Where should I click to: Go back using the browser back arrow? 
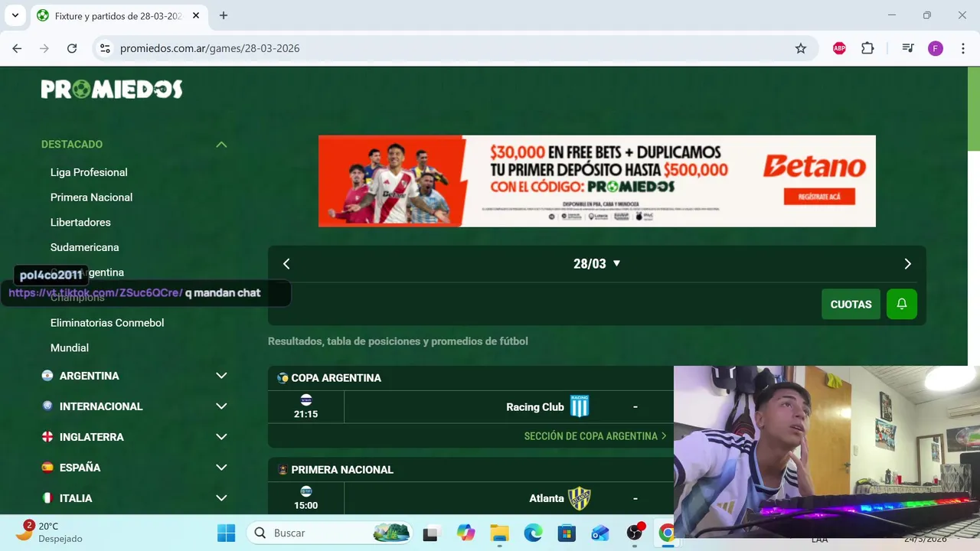tap(17, 48)
